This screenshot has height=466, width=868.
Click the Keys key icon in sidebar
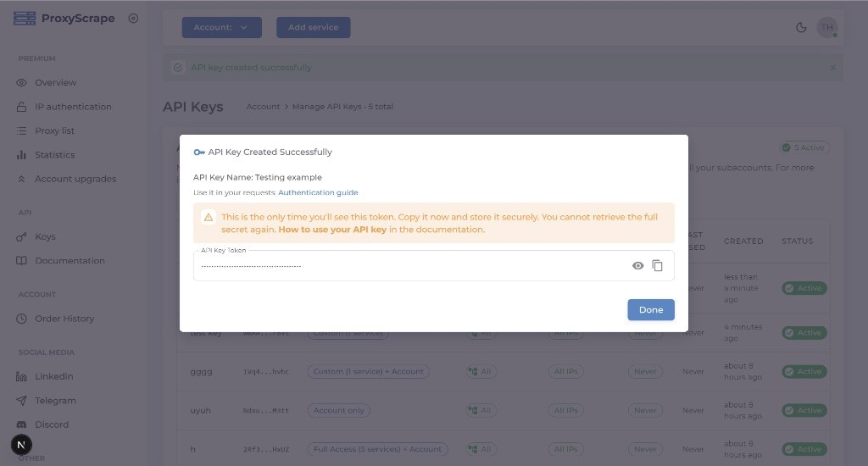(x=21, y=237)
